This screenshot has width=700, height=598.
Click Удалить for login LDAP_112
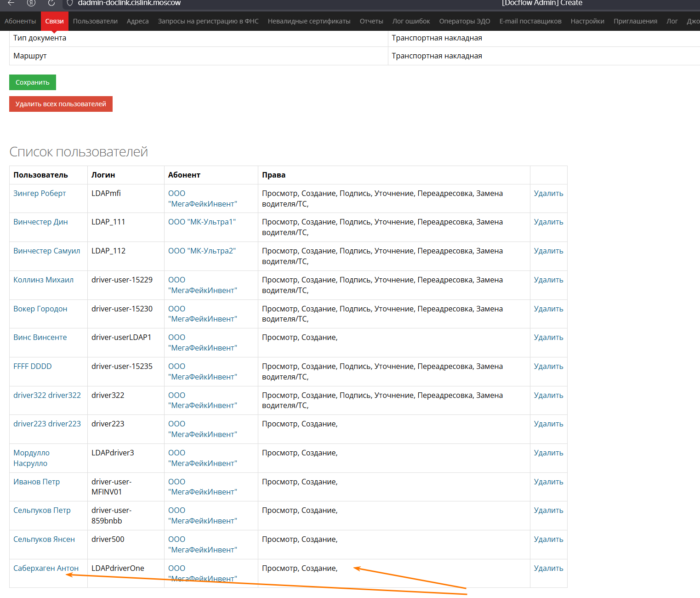[x=548, y=251]
